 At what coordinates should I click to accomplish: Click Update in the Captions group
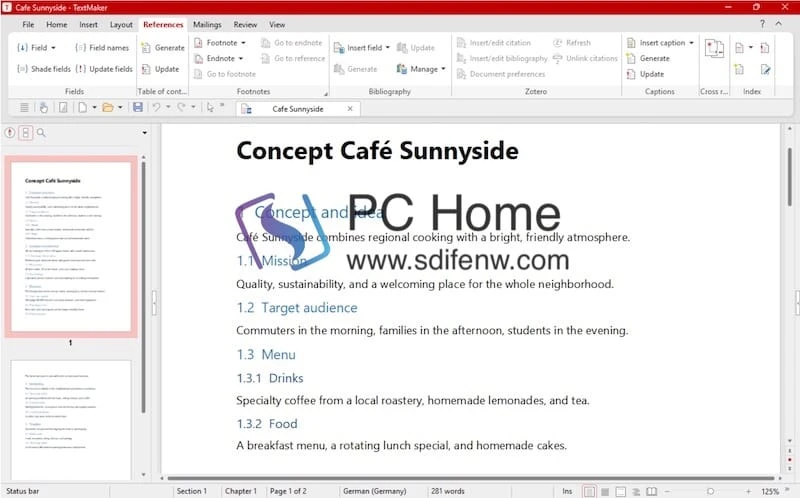click(x=645, y=74)
